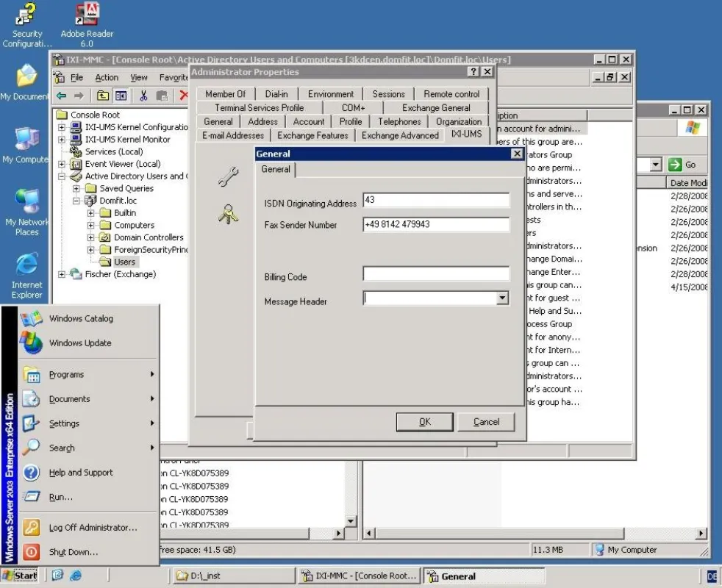This screenshot has height=588, width=722.
Task: Click the Copy toolbar icon in MMC
Action: click(162, 96)
